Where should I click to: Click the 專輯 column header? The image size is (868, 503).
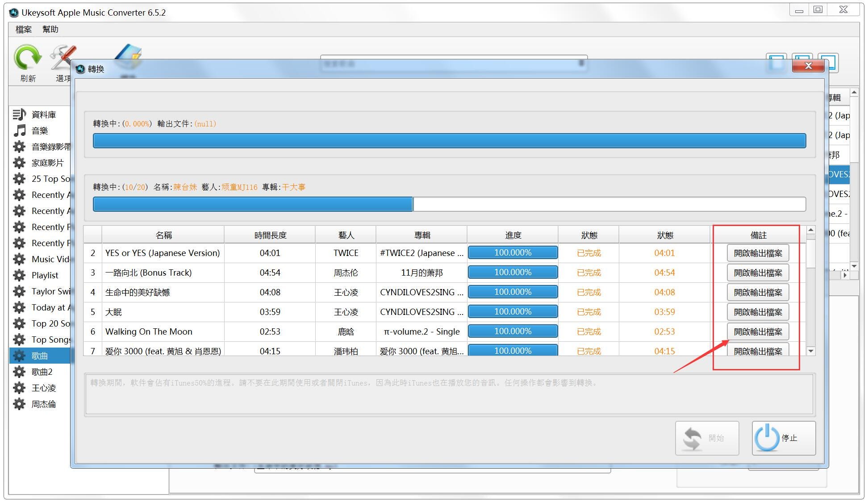tap(422, 235)
